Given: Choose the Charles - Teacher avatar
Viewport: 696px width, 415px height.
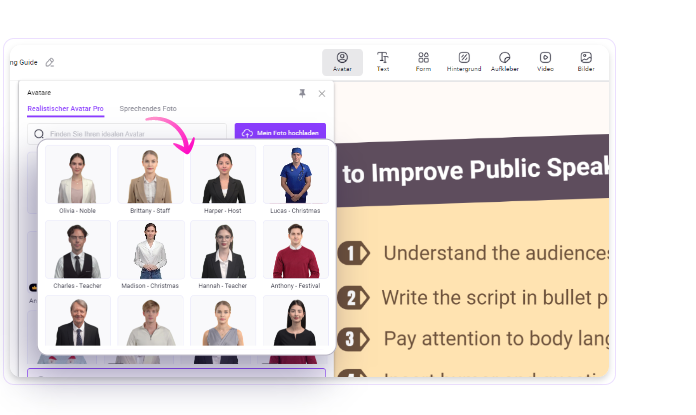Looking at the screenshot, I should point(78,250).
